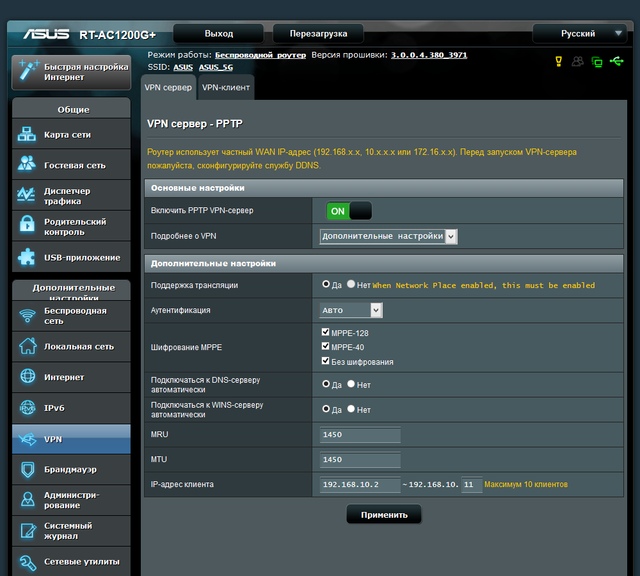Select the VPN сервер tab
Viewport: 640px width, 576px height.
(x=168, y=88)
